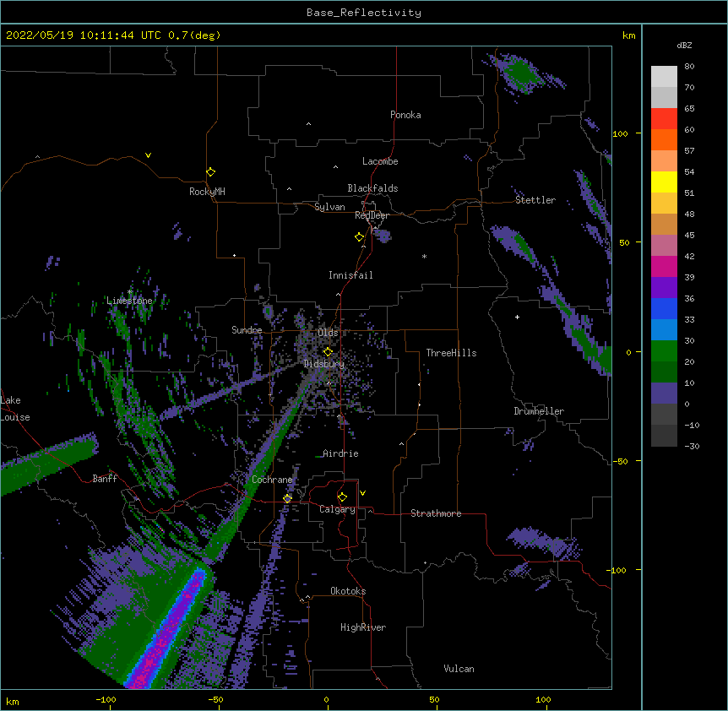Select the yellow diamond marker below RedDeer

click(x=360, y=237)
